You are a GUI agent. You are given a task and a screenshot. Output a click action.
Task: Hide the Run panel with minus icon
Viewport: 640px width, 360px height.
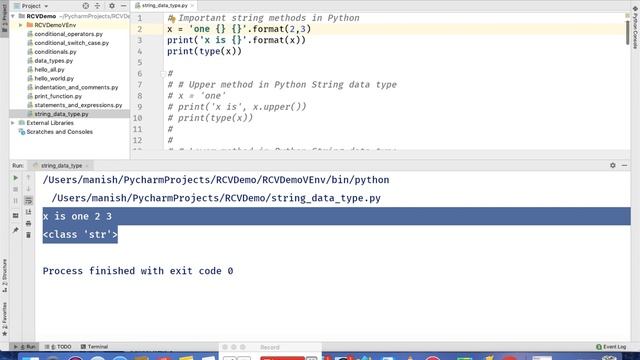pyautogui.click(x=624, y=165)
